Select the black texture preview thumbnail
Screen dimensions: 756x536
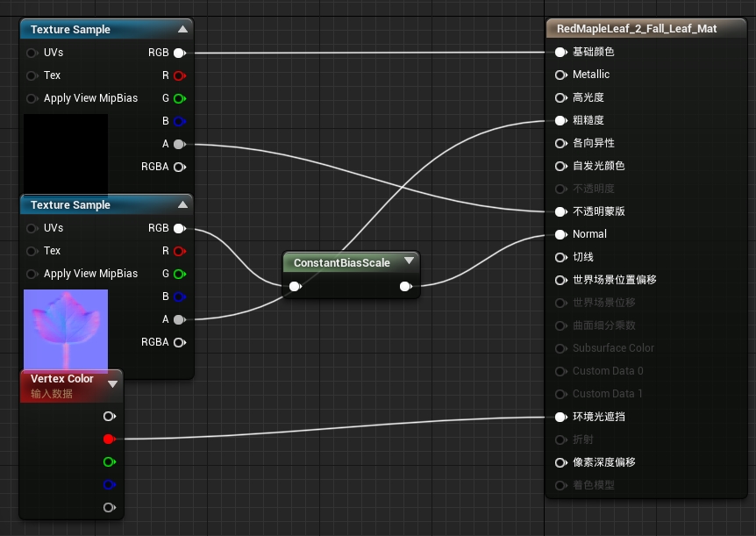[x=66, y=154]
